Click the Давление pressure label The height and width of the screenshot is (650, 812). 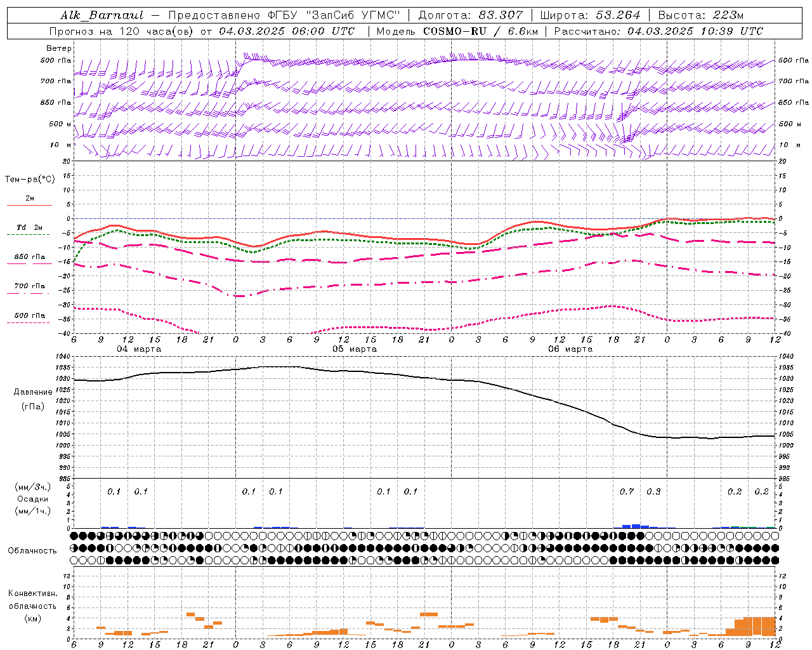click(32, 392)
